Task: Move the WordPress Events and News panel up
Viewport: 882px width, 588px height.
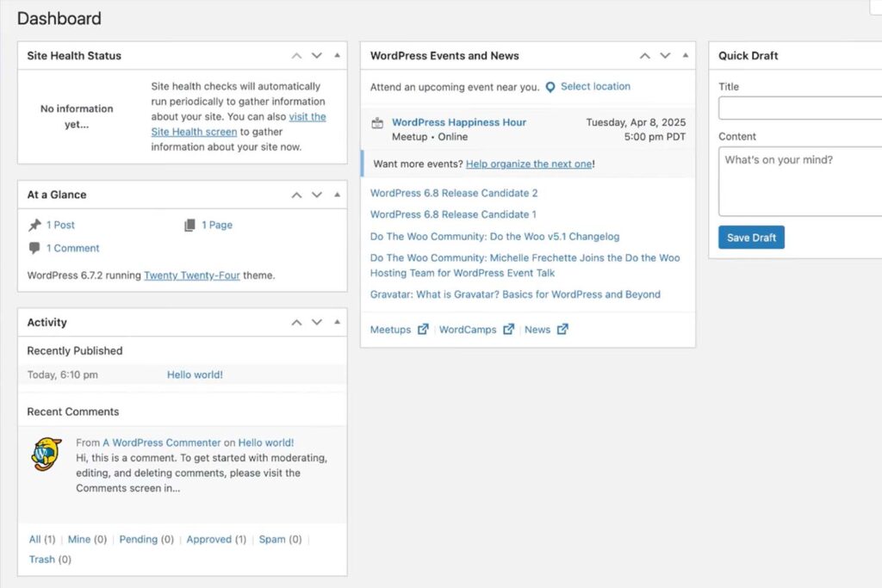Action: click(x=644, y=56)
